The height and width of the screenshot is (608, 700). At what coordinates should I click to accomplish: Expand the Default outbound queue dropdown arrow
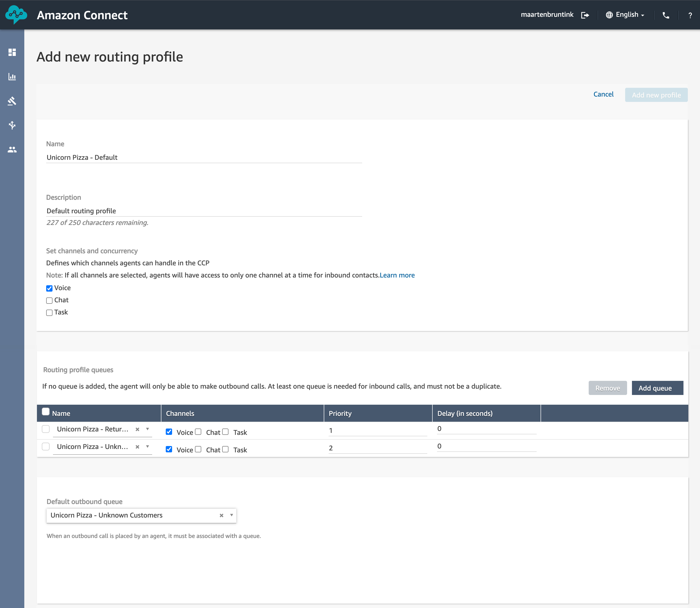tap(231, 515)
